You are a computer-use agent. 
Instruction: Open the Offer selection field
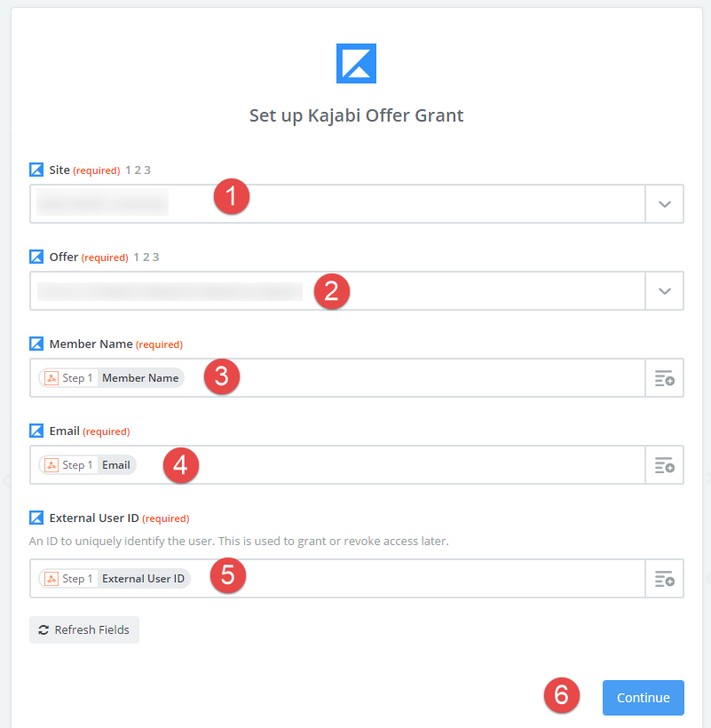coord(337,291)
